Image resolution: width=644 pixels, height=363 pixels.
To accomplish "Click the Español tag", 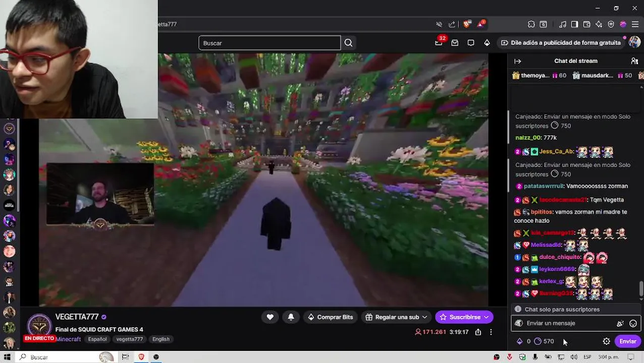I will 97,339.
